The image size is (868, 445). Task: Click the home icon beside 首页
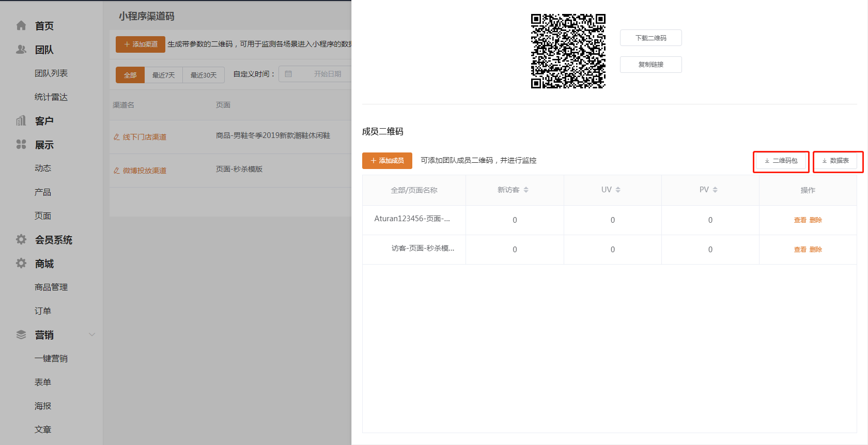coord(21,25)
